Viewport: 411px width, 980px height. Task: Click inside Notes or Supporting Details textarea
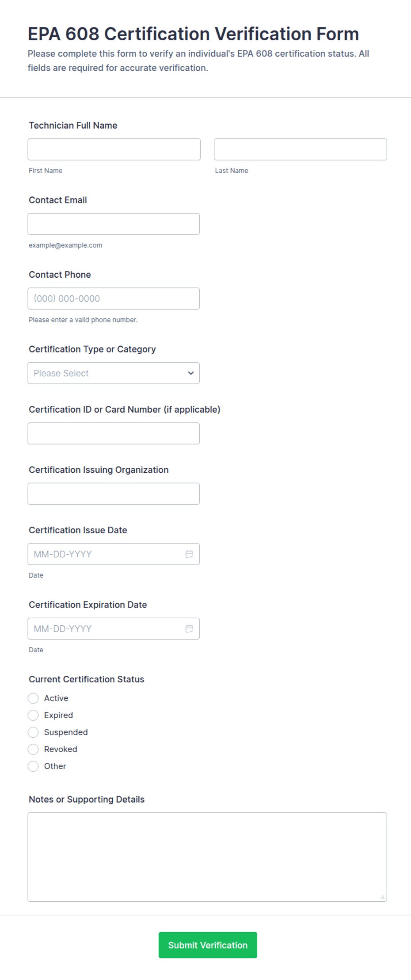(207, 857)
